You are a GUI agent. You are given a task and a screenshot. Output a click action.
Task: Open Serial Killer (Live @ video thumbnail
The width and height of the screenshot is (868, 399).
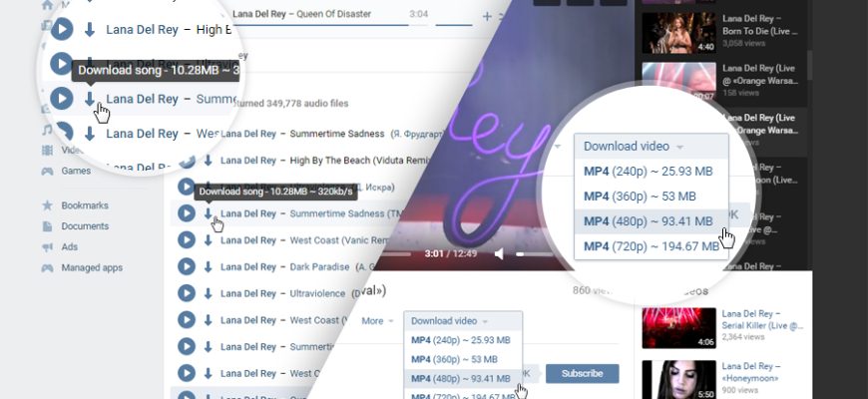point(678,328)
